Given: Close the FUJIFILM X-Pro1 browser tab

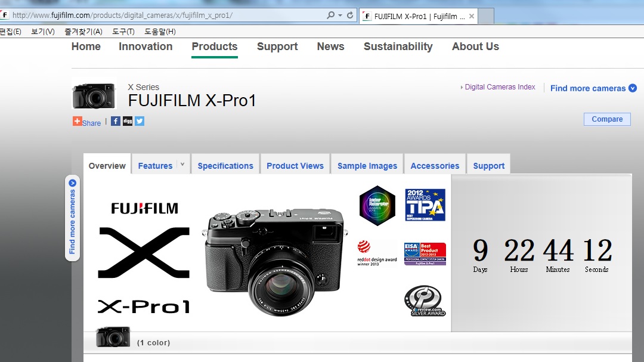Looking at the screenshot, I should point(472,16).
